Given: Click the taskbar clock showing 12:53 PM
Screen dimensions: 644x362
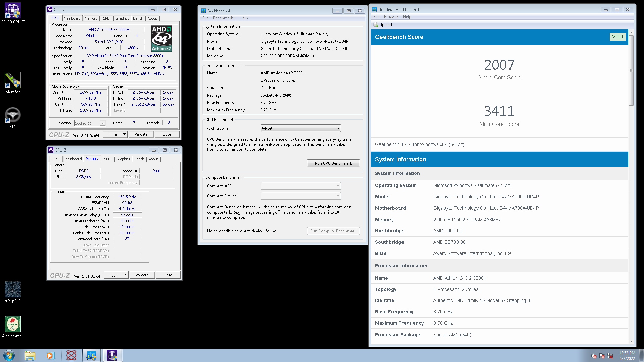Looking at the screenshot, I should coord(627,356).
